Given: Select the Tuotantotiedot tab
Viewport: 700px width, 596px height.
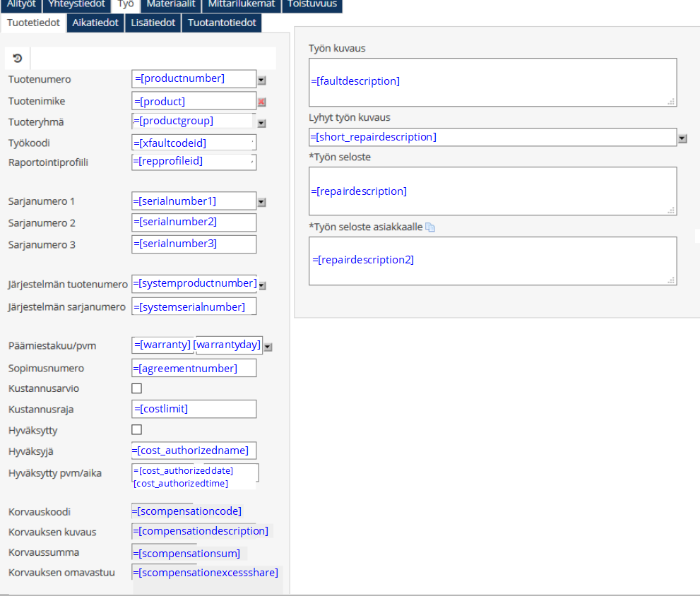Looking at the screenshot, I should point(221,23).
